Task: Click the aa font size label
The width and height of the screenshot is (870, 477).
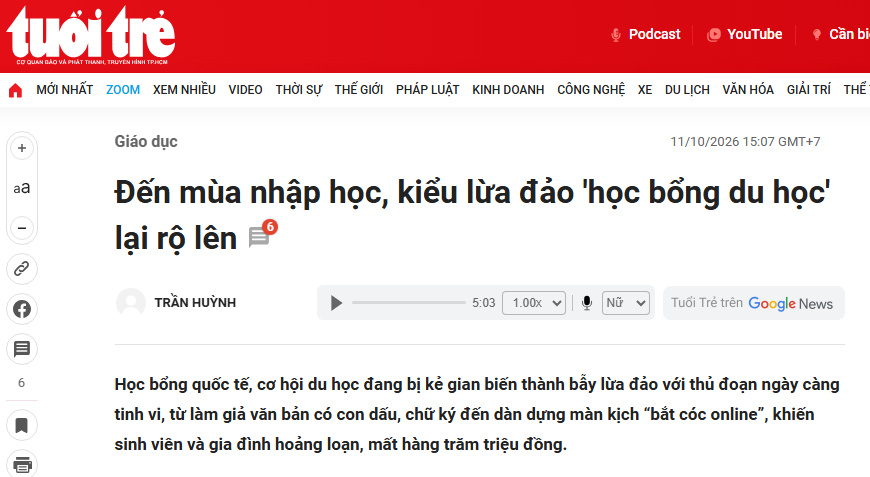Action: pos(22,188)
